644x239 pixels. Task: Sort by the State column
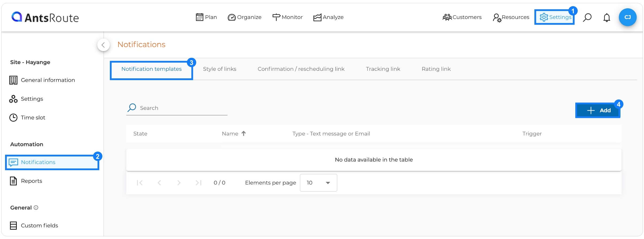point(140,133)
